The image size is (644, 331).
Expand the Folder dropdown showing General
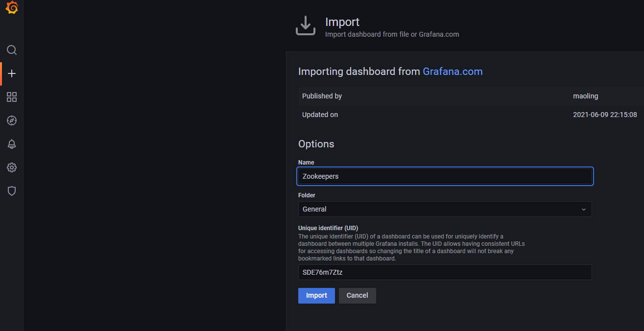441,209
